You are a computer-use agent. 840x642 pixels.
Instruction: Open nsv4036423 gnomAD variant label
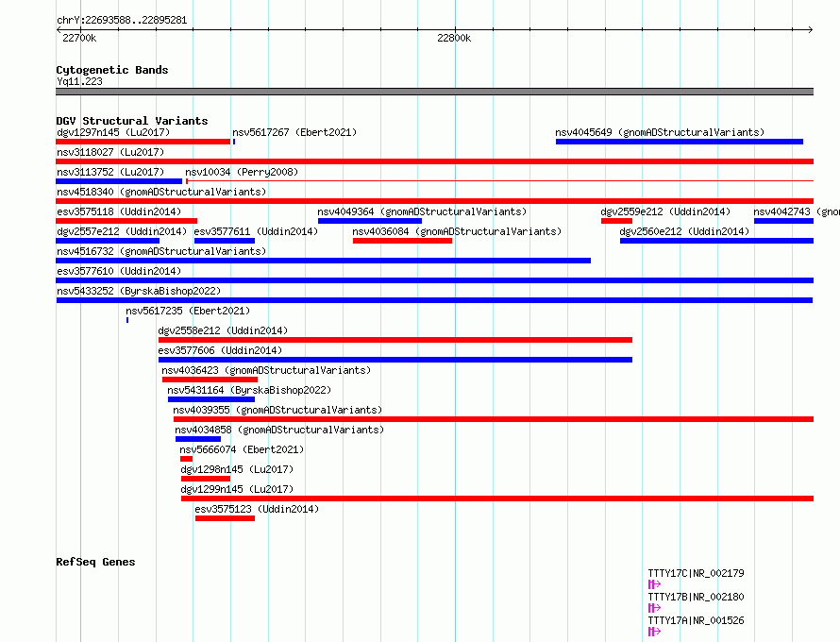coord(266,370)
